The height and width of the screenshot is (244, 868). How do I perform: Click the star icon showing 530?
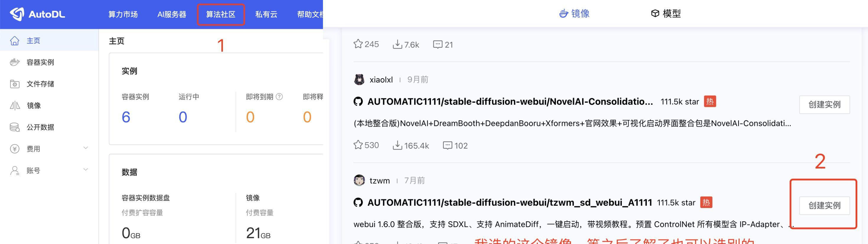tap(358, 145)
